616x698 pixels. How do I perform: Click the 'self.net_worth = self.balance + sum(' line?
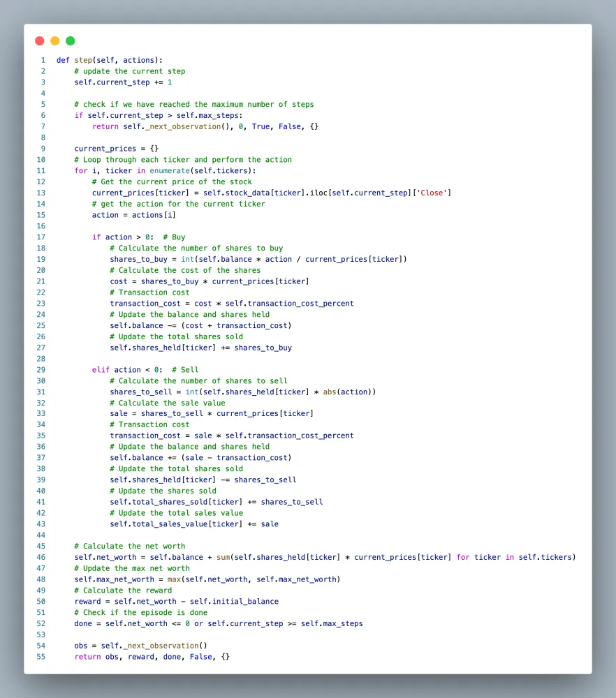click(x=325, y=557)
